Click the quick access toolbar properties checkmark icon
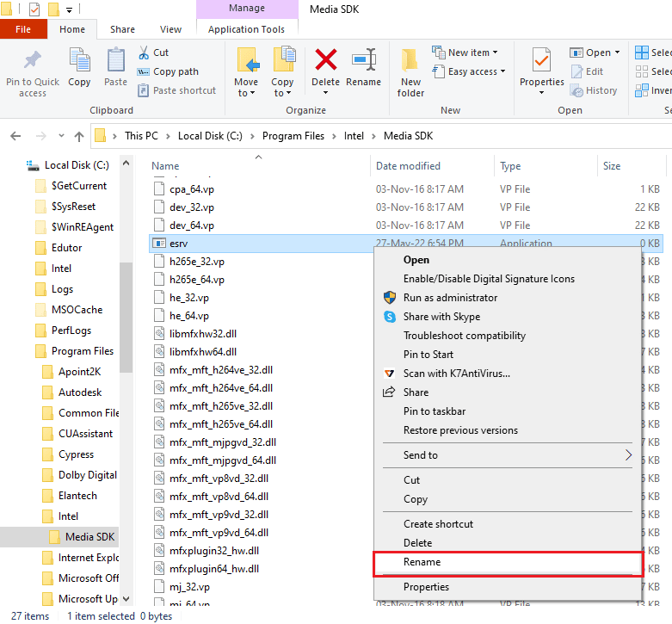The width and height of the screenshot is (672, 624). point(34,9)
